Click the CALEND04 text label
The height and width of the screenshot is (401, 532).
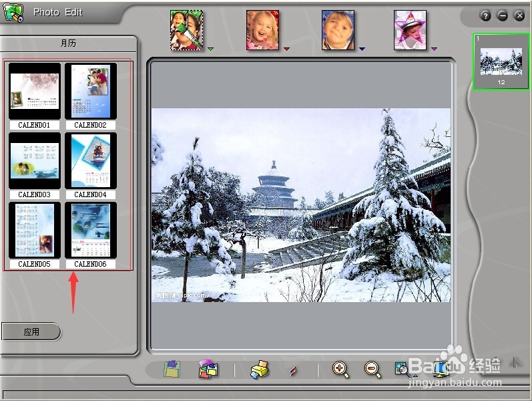(90, 194)
